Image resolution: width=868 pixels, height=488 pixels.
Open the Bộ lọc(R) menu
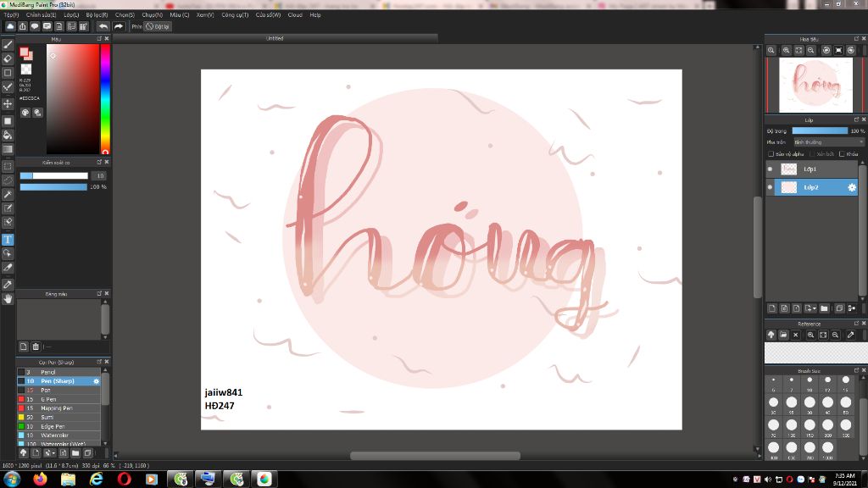97,15
